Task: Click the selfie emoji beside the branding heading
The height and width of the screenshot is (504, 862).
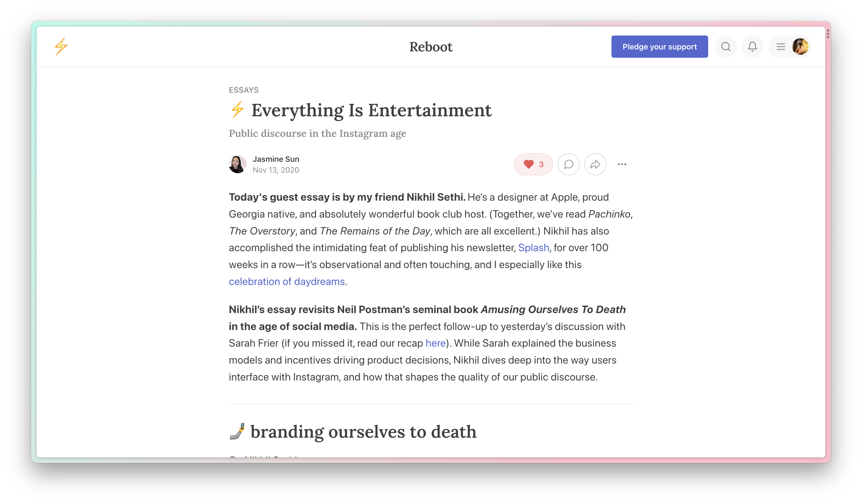Action: pyautogui.click(x=237, y=431)
